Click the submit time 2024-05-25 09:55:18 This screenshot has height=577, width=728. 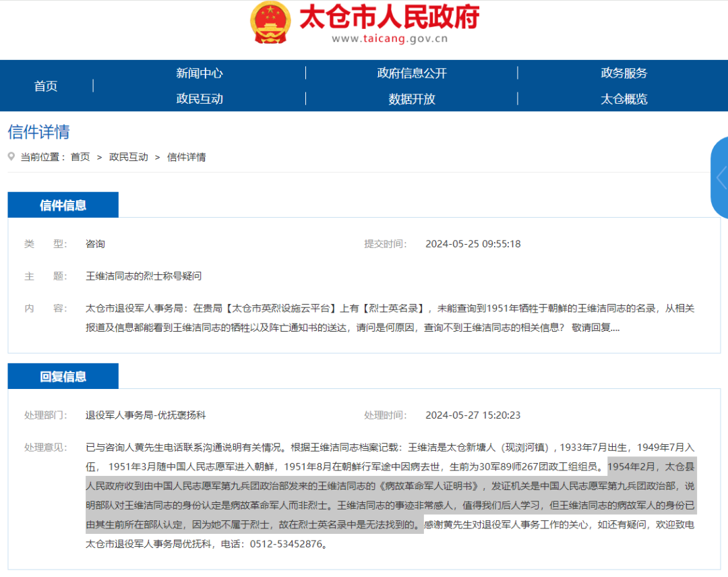tap(473, 244)
